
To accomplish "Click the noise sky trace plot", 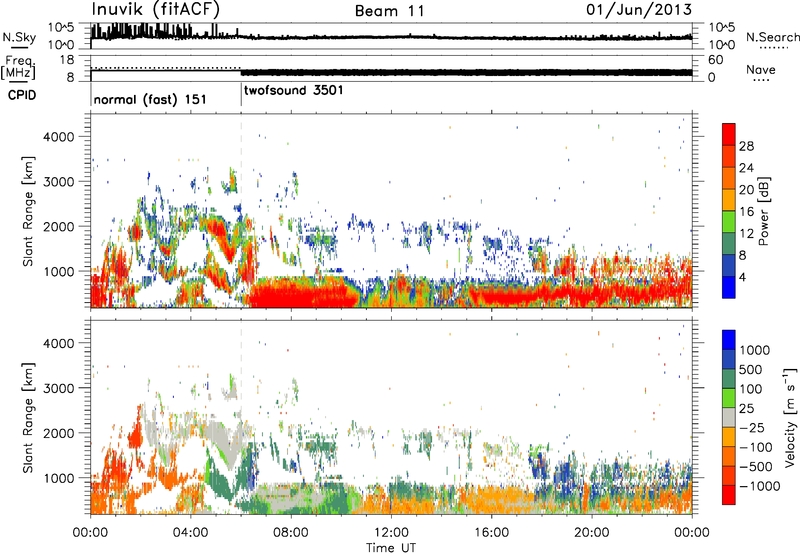I will point(391,36).
